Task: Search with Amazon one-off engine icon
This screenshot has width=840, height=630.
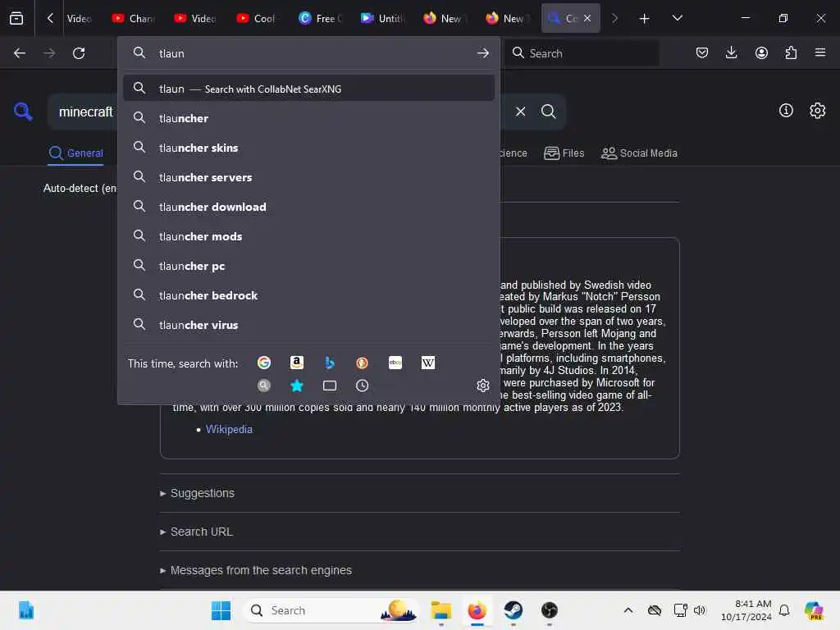Action: click(x=297, y=363)
